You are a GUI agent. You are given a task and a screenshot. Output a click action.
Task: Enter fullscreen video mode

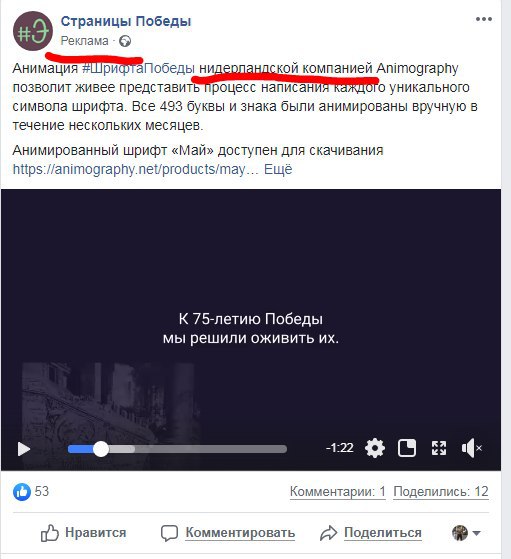click(x=439, y=448)
